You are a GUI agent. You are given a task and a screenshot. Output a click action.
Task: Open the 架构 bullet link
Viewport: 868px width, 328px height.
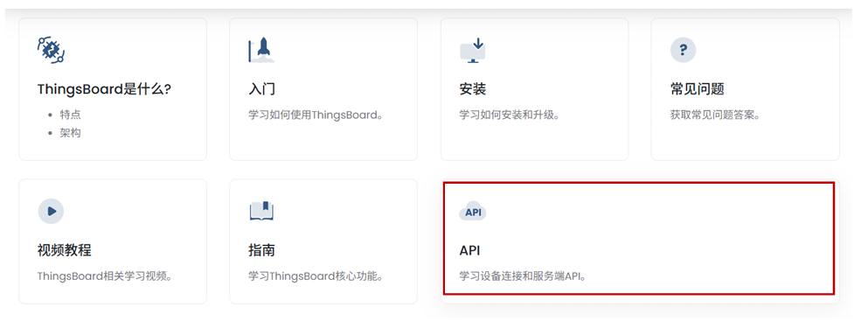pos(71,133)
